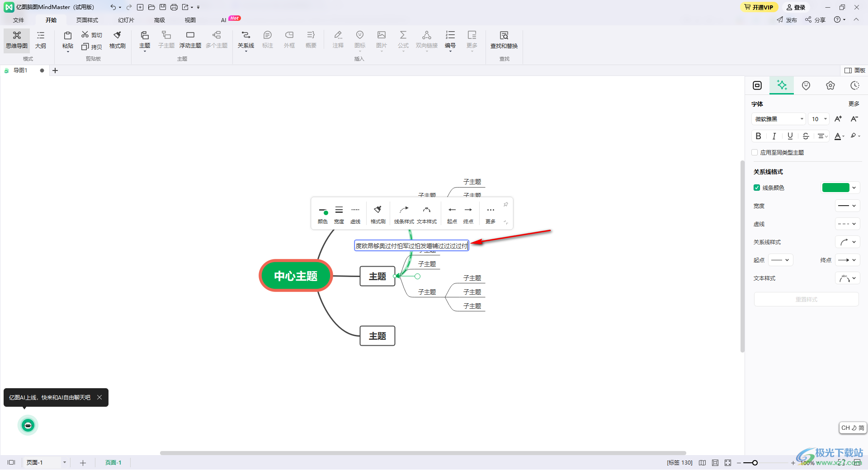Switch to View (视图) tab
This screenshot has height=470, width=868.
tap(190, 20)
